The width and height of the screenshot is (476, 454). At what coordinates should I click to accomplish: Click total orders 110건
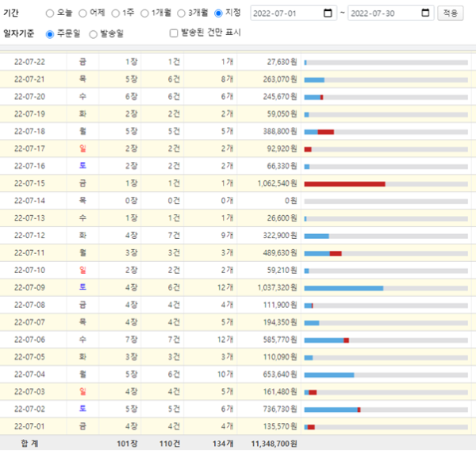[170, 444]
